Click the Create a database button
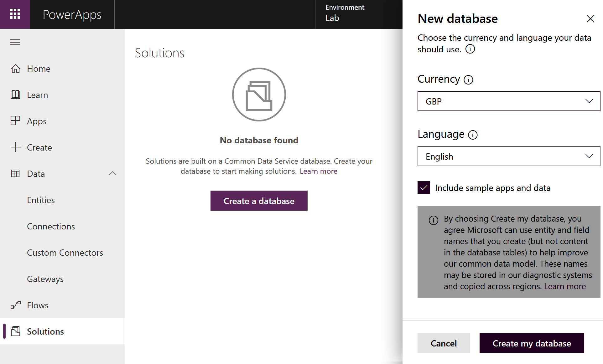Viewport: 603px width, 364px height. coord(259,201)
